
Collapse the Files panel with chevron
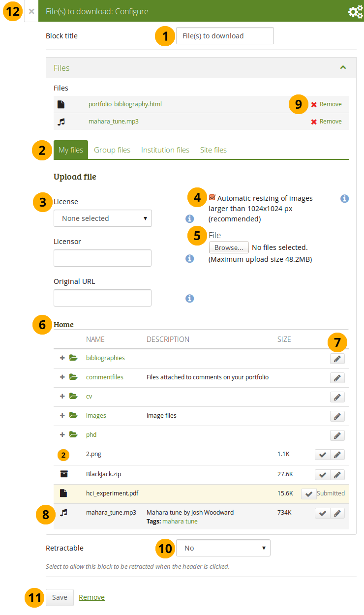point(343,68)
